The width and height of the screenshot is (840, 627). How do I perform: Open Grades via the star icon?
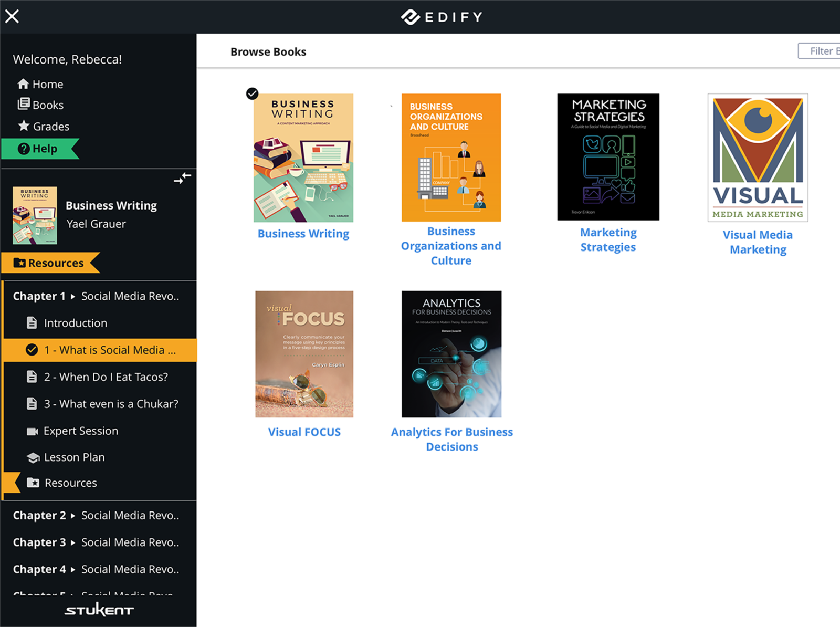tap(24, 126)
